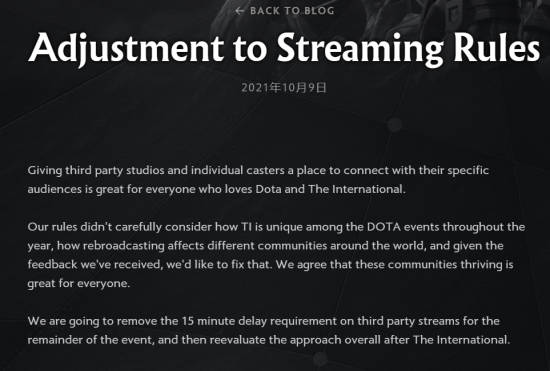
Task: Click the paragraph starting Our rules didn't carefully
Action: pos(276,255)
